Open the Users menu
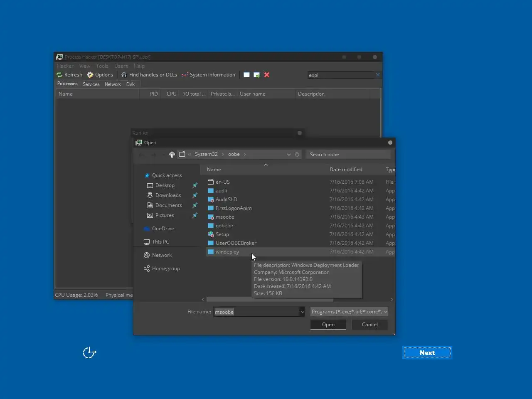Viewport: 532px width, 399px height. [x=121, y=66]
